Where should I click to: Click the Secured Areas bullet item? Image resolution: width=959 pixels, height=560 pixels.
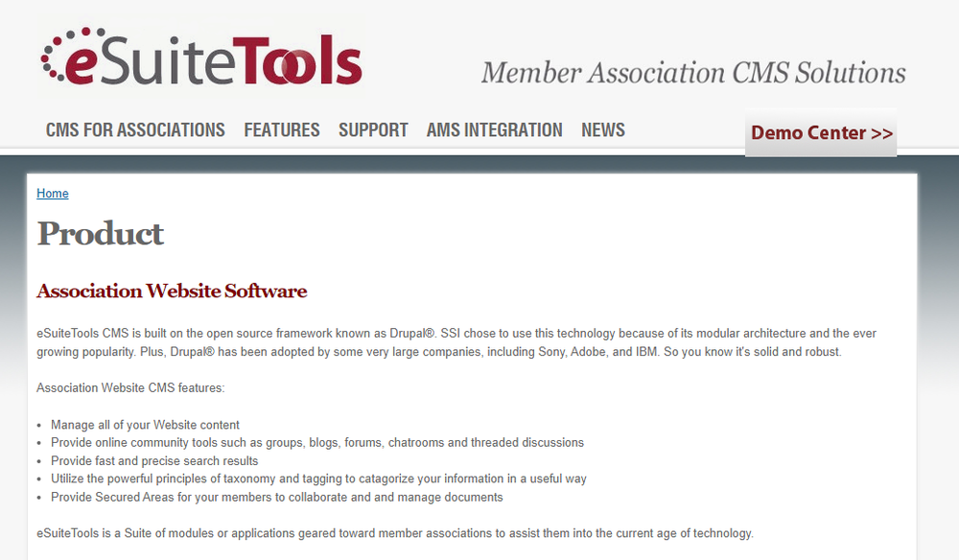276,497
